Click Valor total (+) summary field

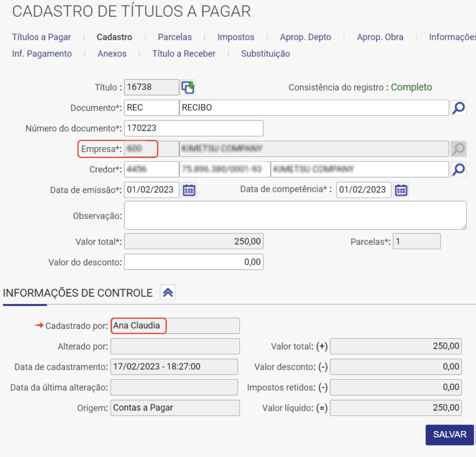click(396, 346)
